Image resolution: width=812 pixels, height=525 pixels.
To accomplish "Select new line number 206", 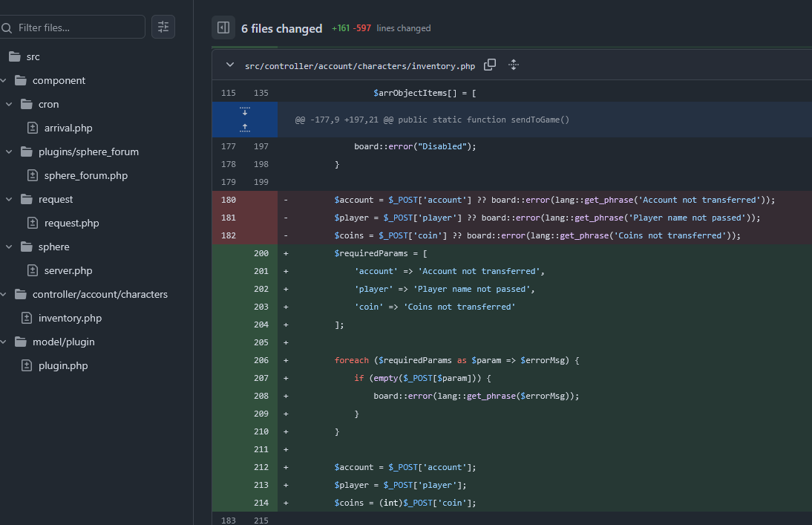I will (x=261, y=360).
